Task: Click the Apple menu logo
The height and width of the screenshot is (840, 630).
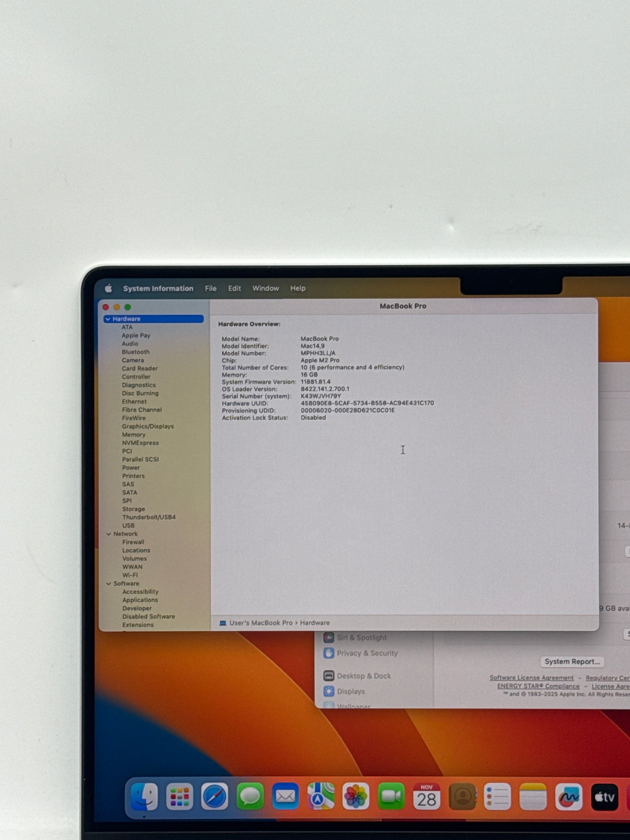Action: (x=108, y=288)
